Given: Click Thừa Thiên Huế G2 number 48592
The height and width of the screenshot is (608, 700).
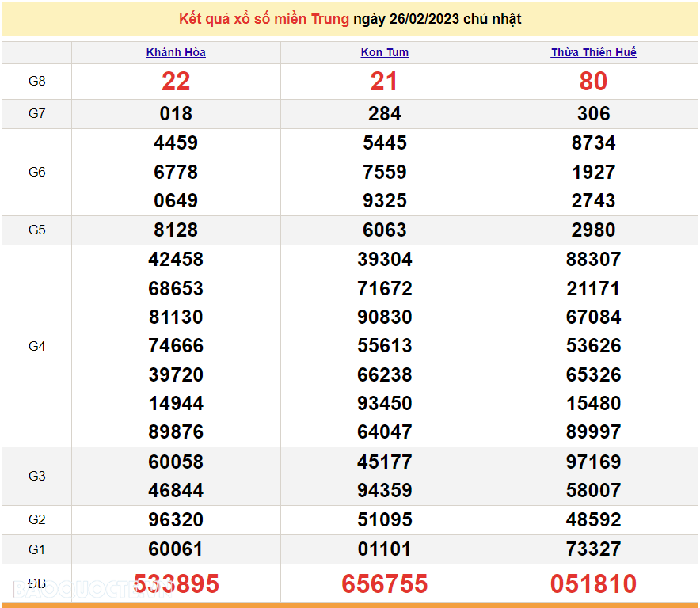Looking at the screenshot, I should pos(593,519).
